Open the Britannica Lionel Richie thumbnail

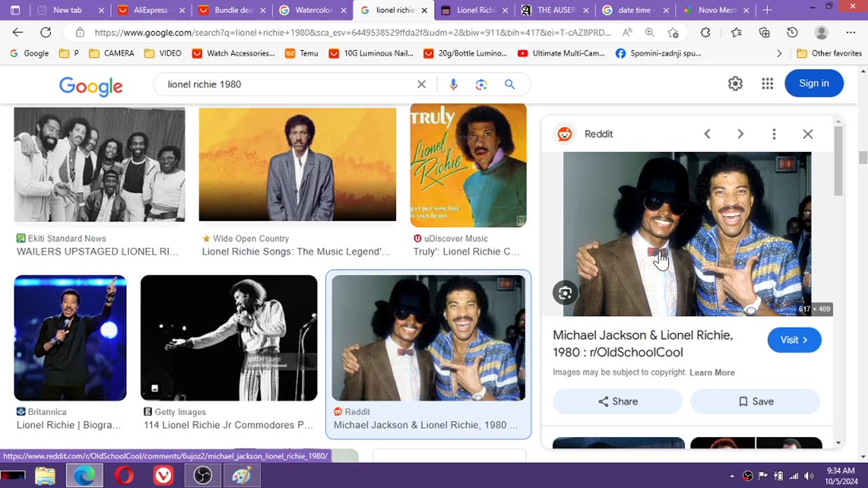point(70,338)
